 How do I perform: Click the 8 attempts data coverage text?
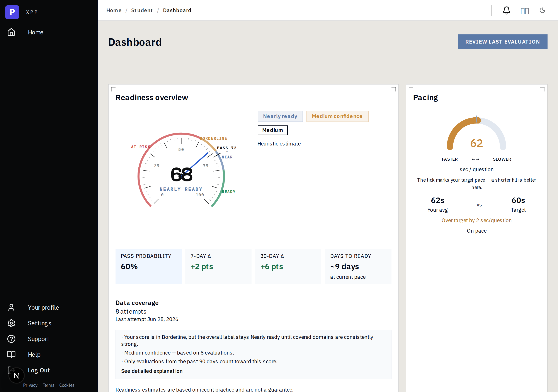tap(131, 311)
